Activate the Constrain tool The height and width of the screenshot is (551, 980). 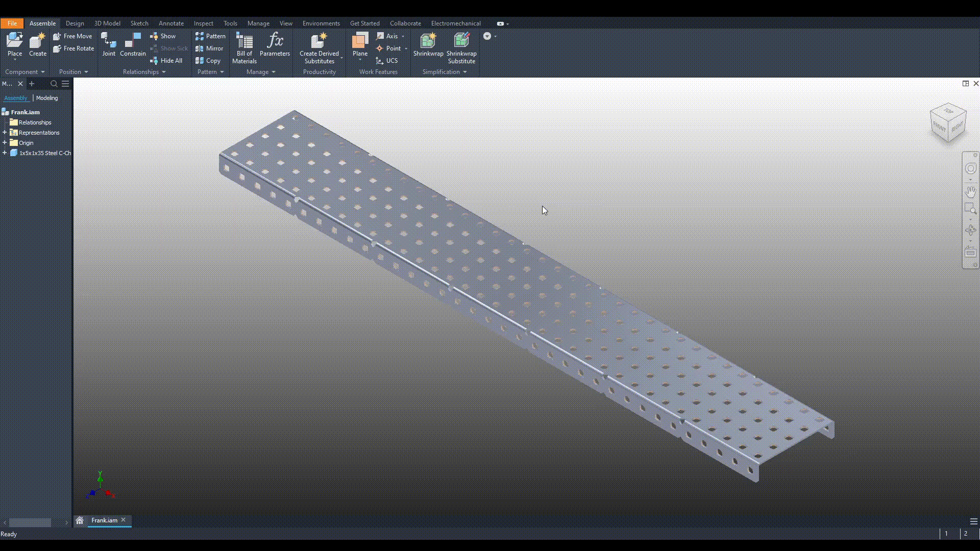click(x=133, y=44)
